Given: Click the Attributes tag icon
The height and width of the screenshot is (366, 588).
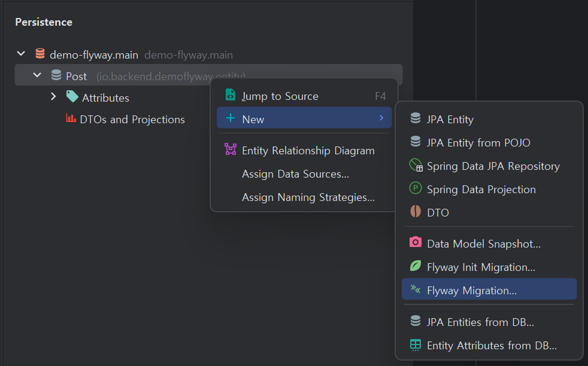Looking at the screenshot, I should pos(72,97).
